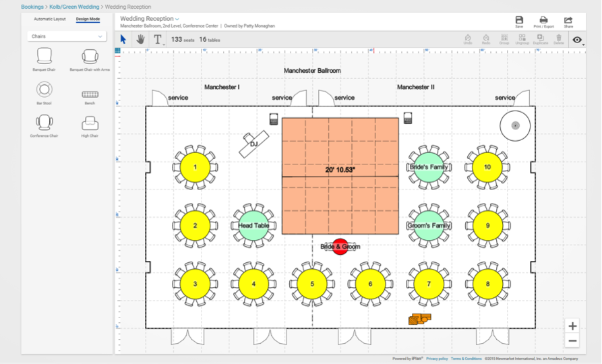Select the speaker right of dance floor
Screen dimensions: 602x364
[408, 118]
